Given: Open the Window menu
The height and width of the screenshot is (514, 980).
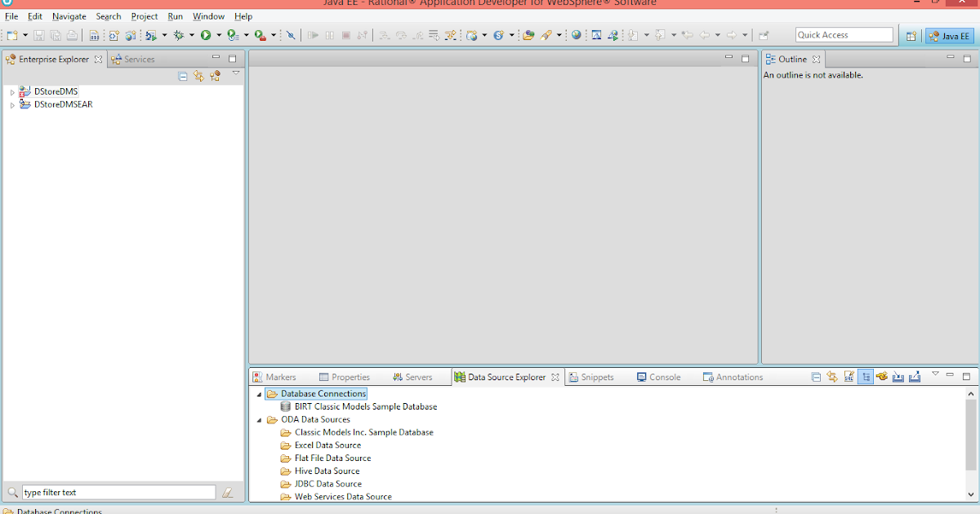Looking at the screenshot, I should pyautogui.click(x=208, y=16).
